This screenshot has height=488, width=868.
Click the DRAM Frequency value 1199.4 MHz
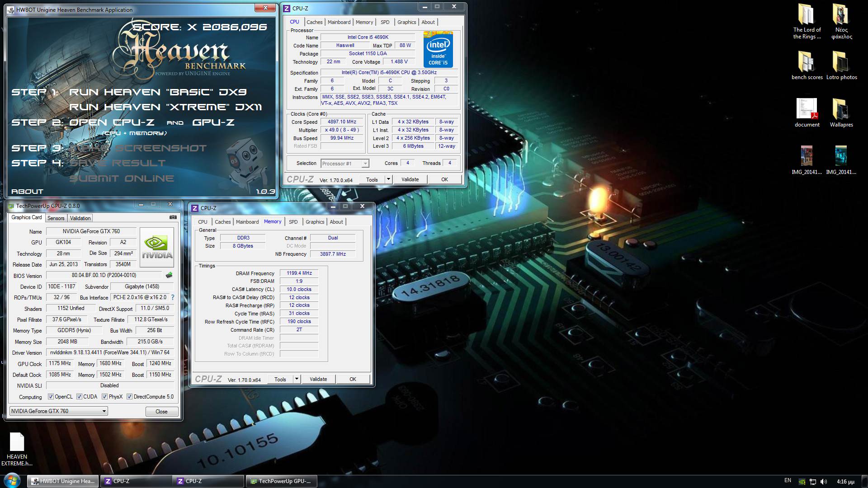pyautogui.click(x=299, y=273)
